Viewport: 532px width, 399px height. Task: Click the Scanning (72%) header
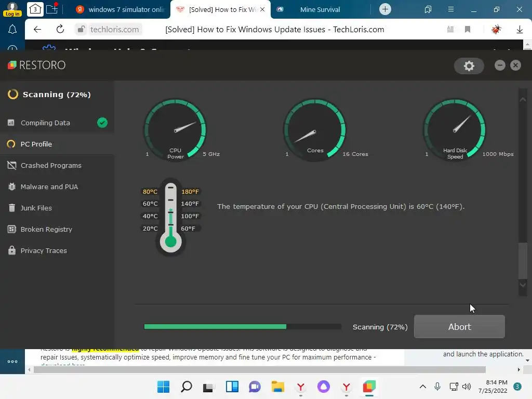tap(57, 95)
